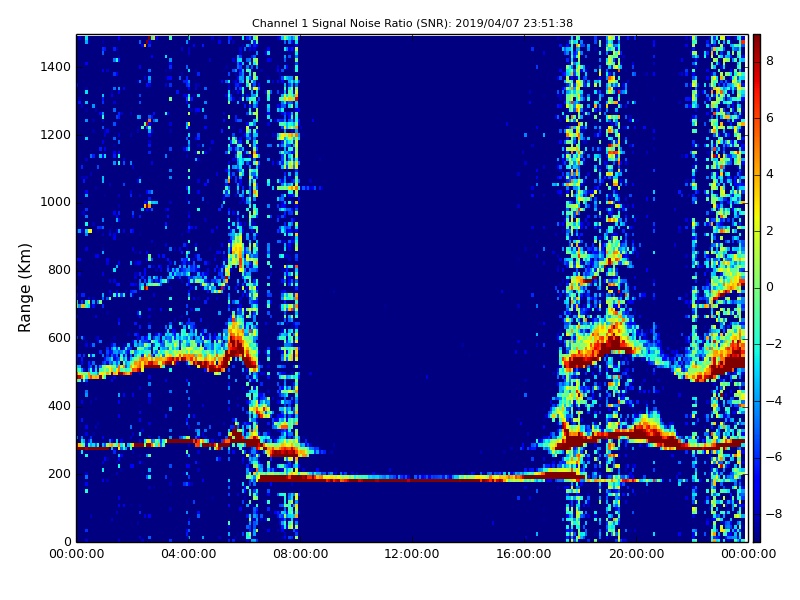Select the 1000 range tick label
The height and width of the screenshot is (600, 800).
pos(56,202)
